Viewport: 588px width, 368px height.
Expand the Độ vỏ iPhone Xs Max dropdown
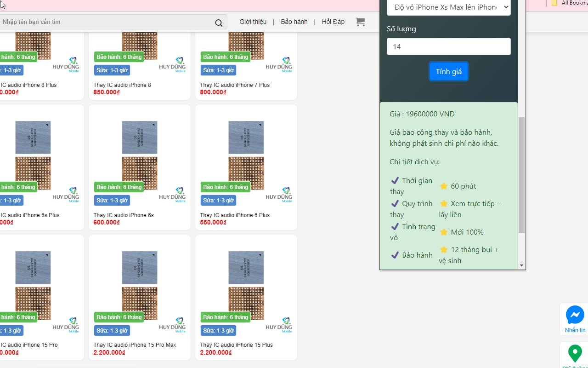[449, 7]
